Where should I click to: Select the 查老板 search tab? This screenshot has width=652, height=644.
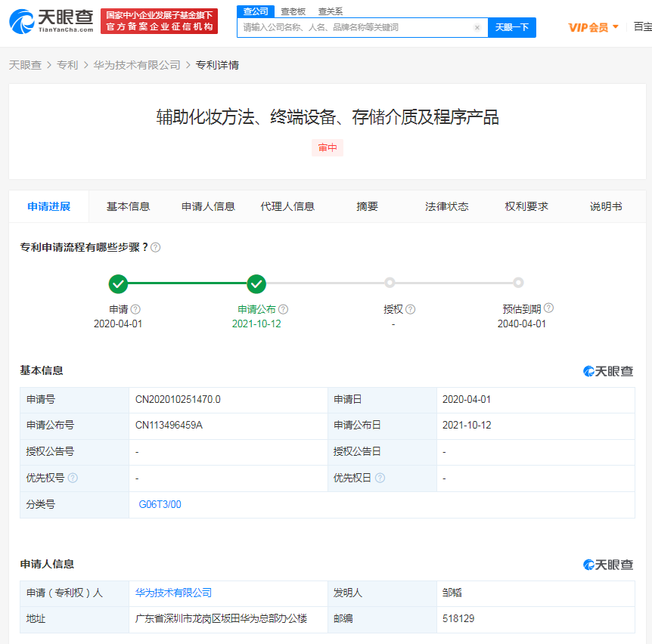pos(293,11)
